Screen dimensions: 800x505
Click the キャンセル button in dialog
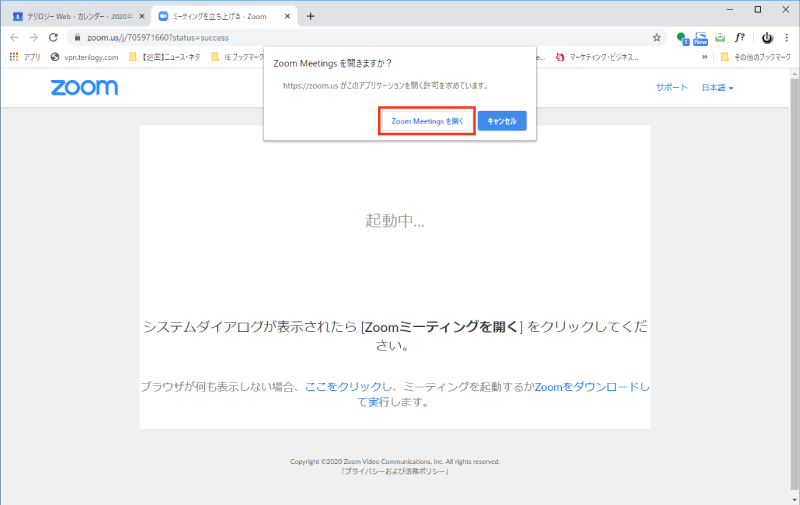(502, 121)
